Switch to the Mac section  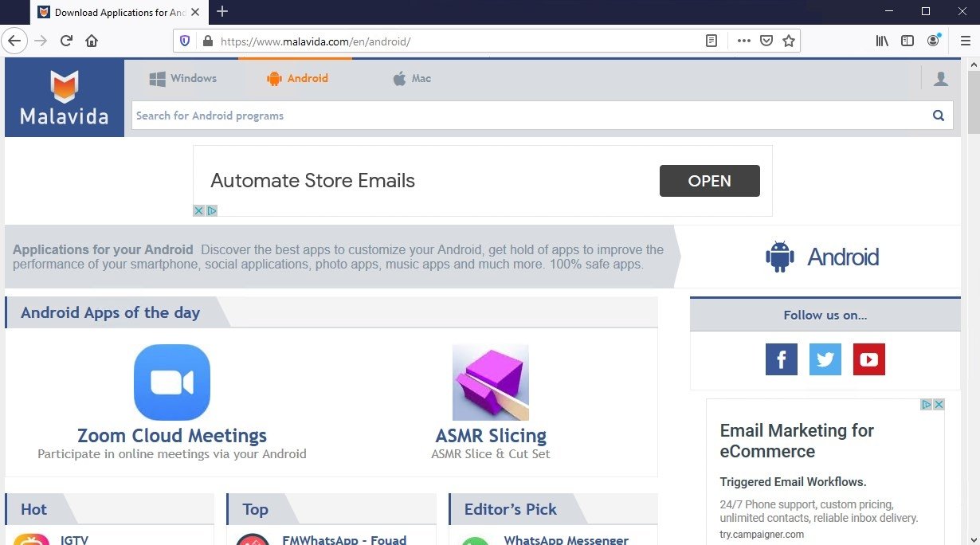coord(412,78)
